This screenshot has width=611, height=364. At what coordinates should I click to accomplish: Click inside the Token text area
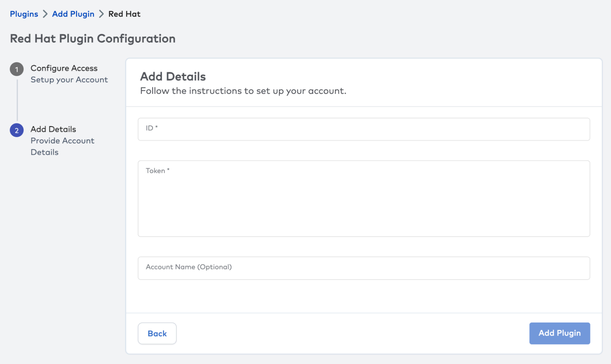364,198
